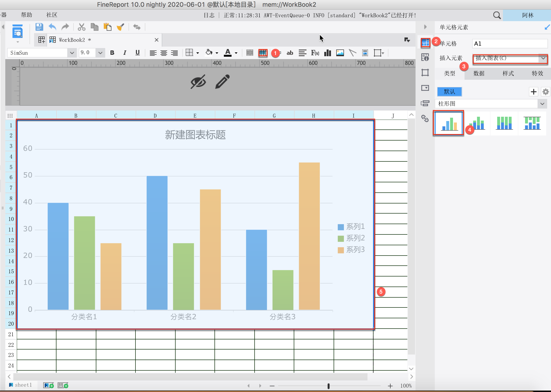Open the 帮助 menu
The width and height of the screenshot is (551, 392).
pos(27,15)
